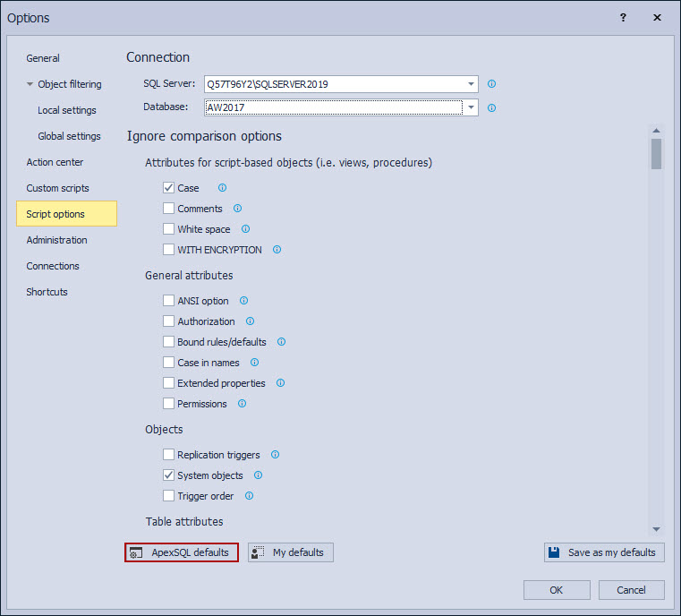Click info icon next to Bound rules/defaults
Image resolution: width=681 pixels, height=616 pixels.
[281, 342]
